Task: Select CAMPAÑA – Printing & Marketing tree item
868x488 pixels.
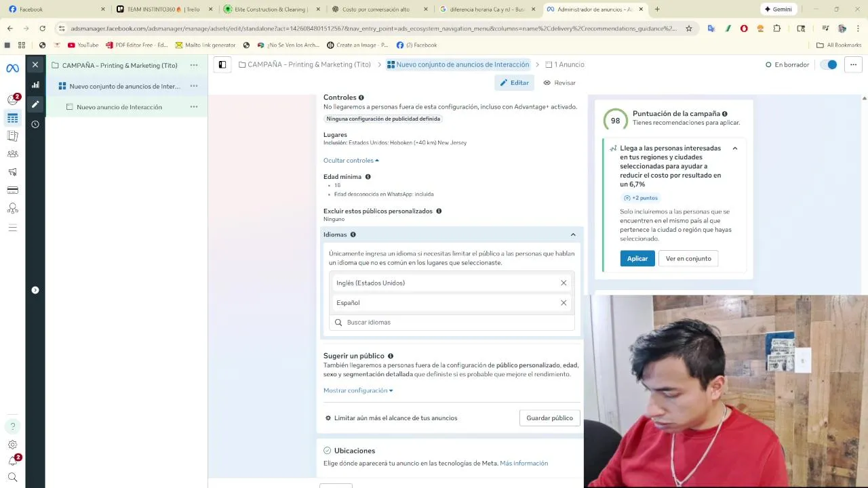Action: point(119,65)
